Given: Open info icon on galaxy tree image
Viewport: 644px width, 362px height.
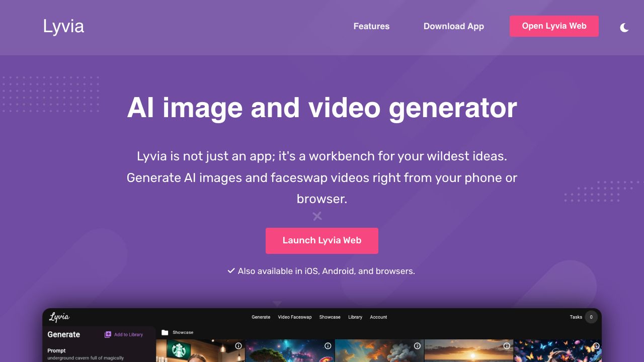Looking at the screenshot, I should click(x=328, y=346).
